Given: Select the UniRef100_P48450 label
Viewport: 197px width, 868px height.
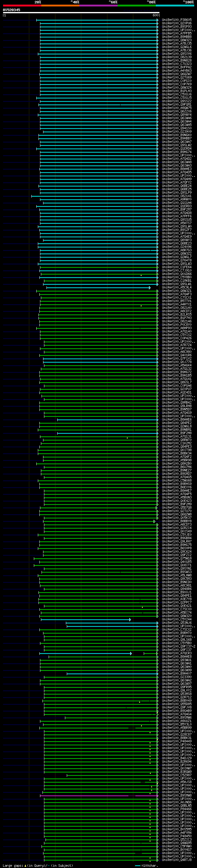Looking at the screenshot, I should click(x=177, y=836).
